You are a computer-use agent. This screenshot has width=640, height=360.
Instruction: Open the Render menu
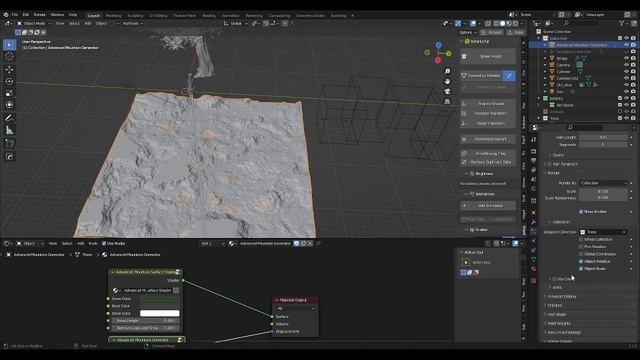tap(40, 15)
